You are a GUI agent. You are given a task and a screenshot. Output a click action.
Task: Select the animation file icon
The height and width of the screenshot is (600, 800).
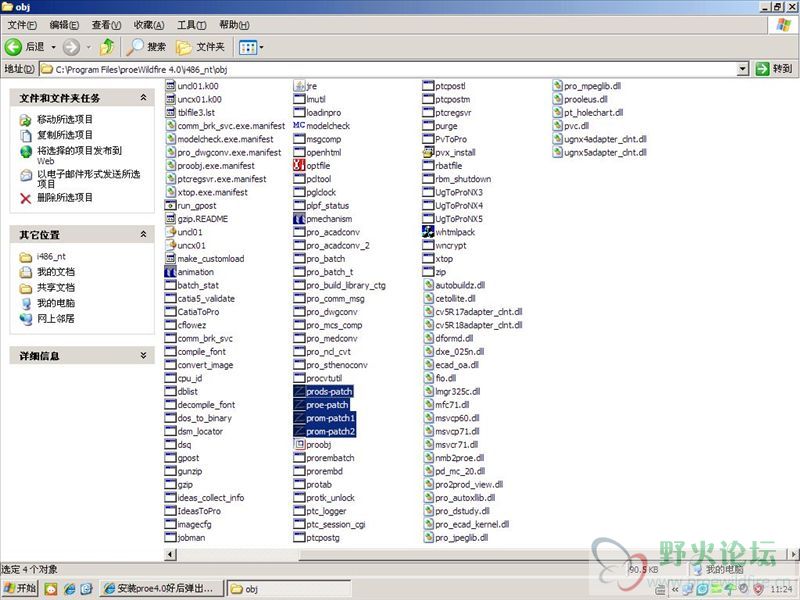pos(170,272)
